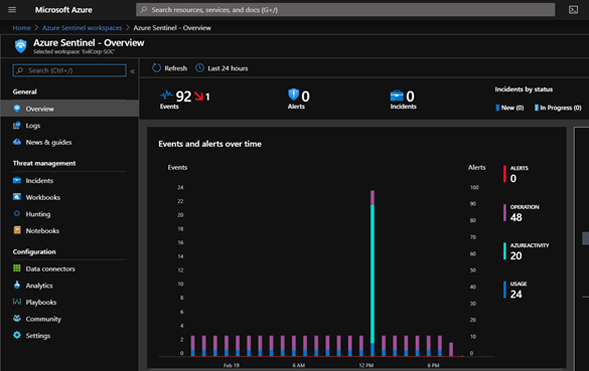Screen dimensions: 589x371
Task: Click the Incidents briefcase icon in the summary
Action: point(397,96)
